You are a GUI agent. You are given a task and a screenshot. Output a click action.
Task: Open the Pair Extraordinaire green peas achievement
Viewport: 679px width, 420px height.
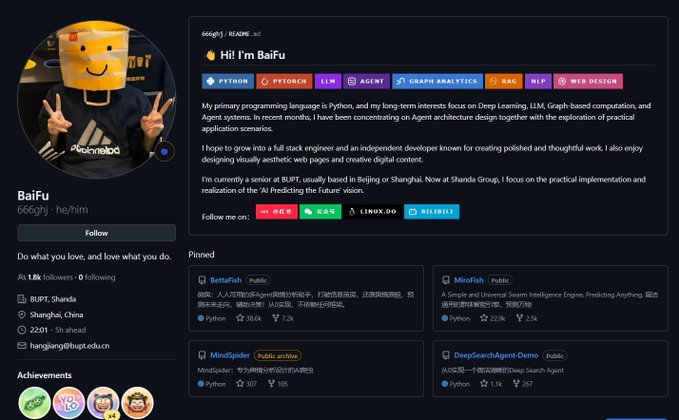click(x=34, y=403)
